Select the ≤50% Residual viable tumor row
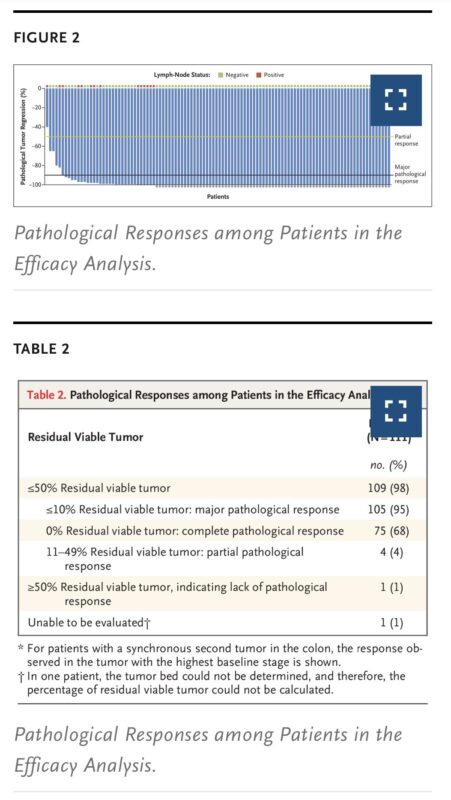 pyautogui.click(x=222, y=488)
